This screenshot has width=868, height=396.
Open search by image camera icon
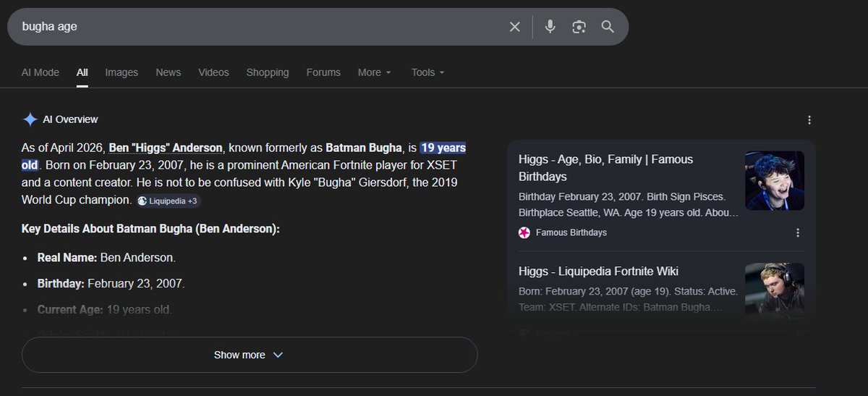click(x=579, y=27)
